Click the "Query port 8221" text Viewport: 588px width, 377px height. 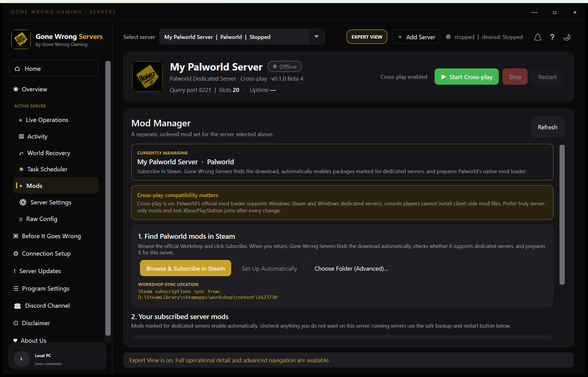pyautogui.click(x=190, y=90)
